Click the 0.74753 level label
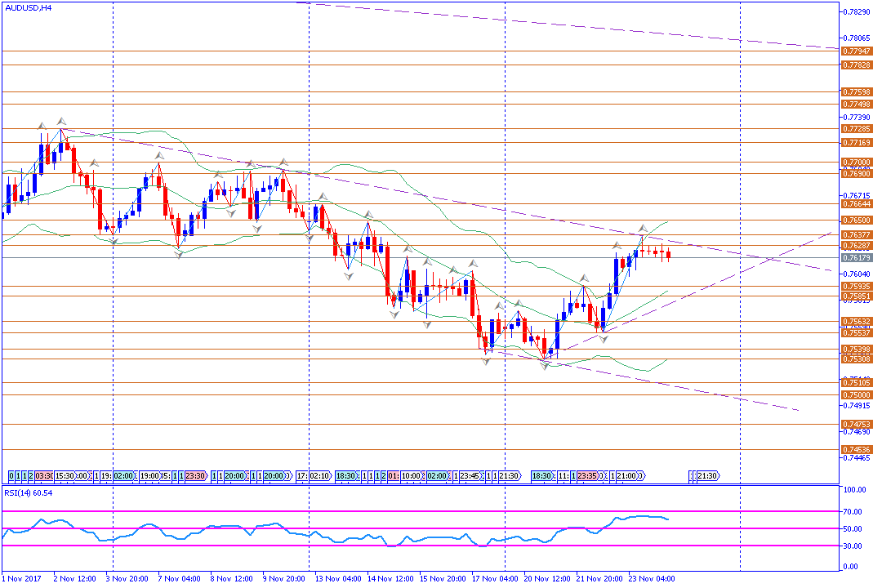The height and width of the screenshot is (588, 882). (857, 425)
